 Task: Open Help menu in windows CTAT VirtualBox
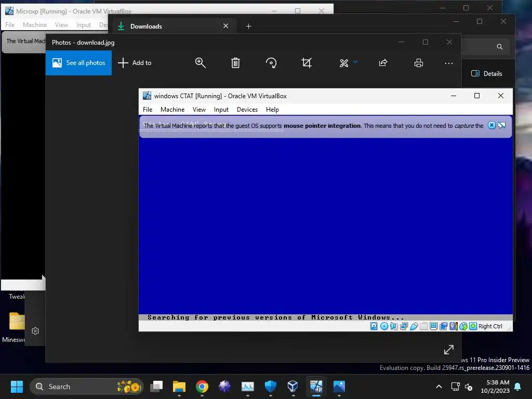[272, 110]
